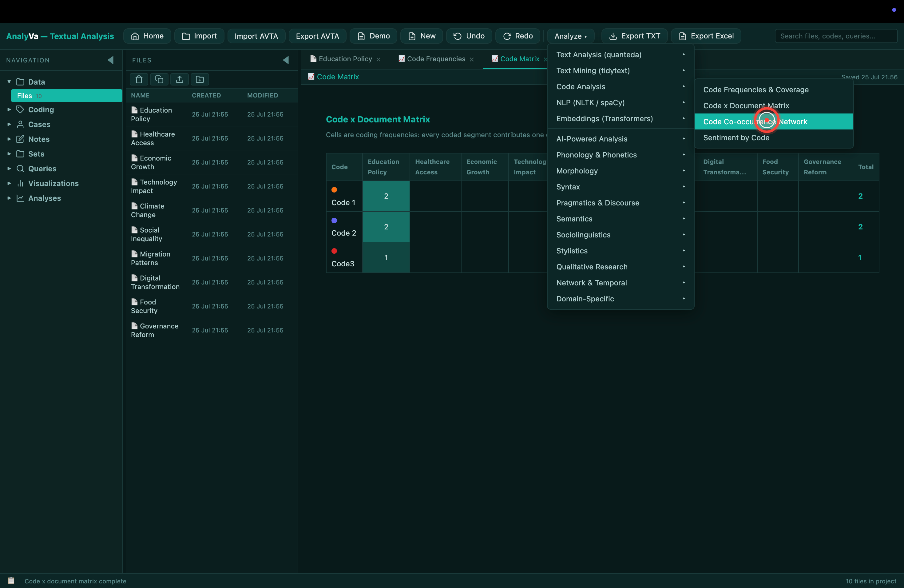Click the Export Excel button
This screenshot has height=588, width=904.
(706, 36)
